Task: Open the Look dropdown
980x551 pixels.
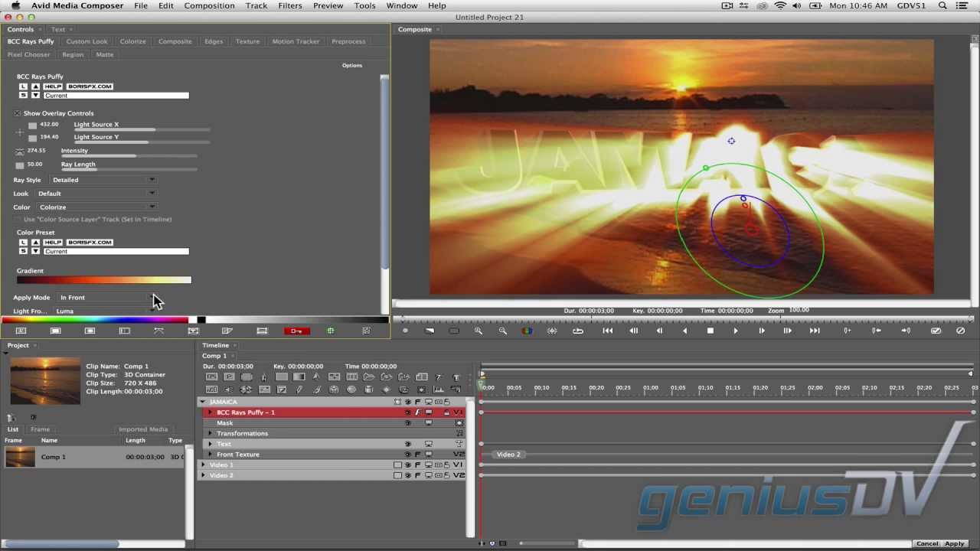Action: 96,194
